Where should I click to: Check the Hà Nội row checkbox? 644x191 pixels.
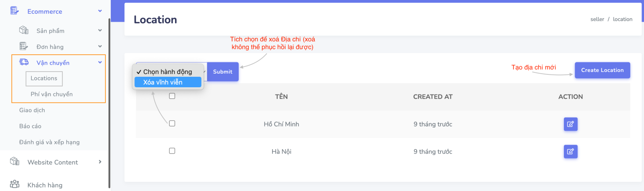click(172, 151)
